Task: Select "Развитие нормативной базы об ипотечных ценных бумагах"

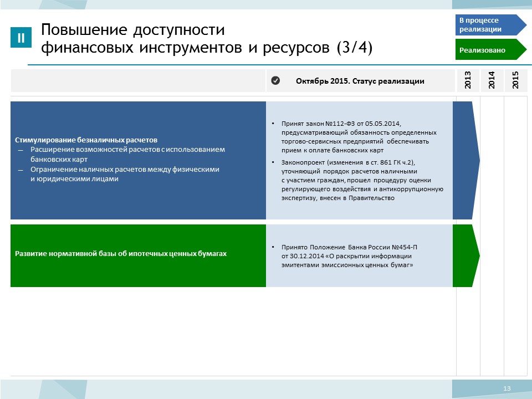Action: [121, 254]
